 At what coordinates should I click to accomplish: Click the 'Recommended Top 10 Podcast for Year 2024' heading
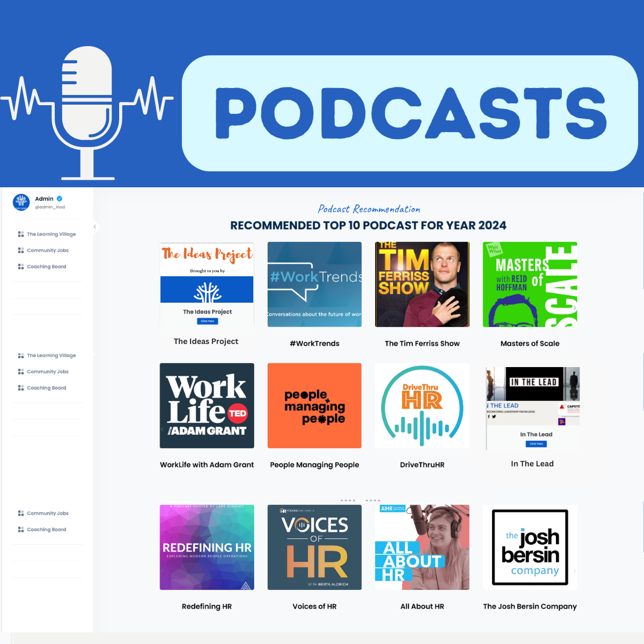368,225
